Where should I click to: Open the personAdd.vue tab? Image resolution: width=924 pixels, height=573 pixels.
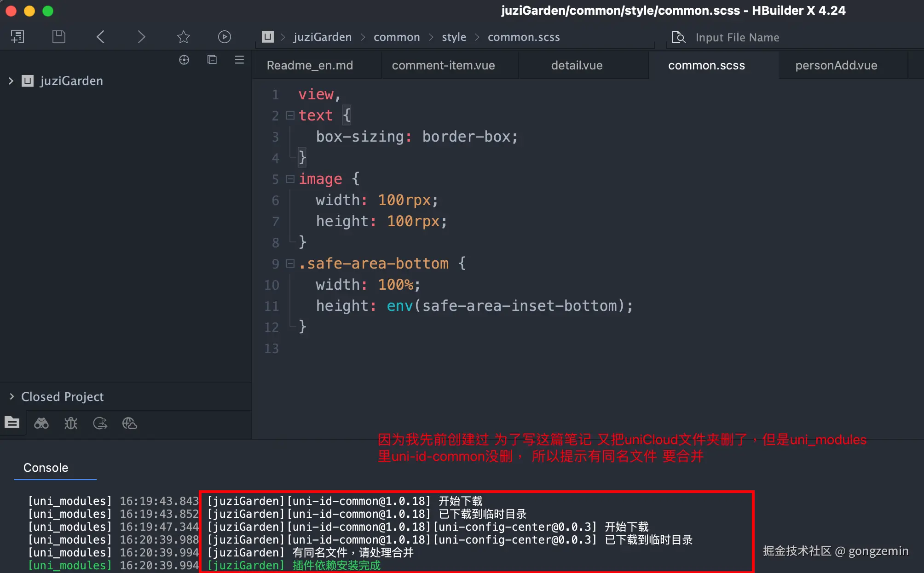[836, 65]
